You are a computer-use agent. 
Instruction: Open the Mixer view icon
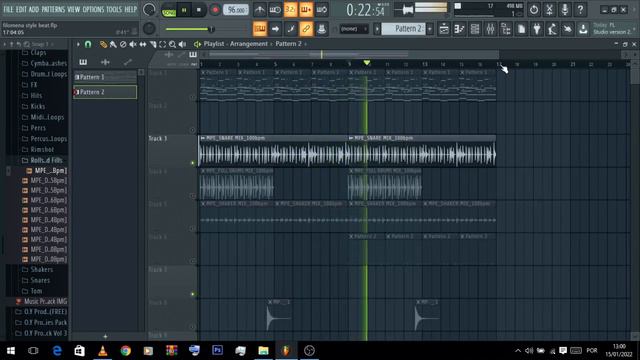click(x=490, y=29)
